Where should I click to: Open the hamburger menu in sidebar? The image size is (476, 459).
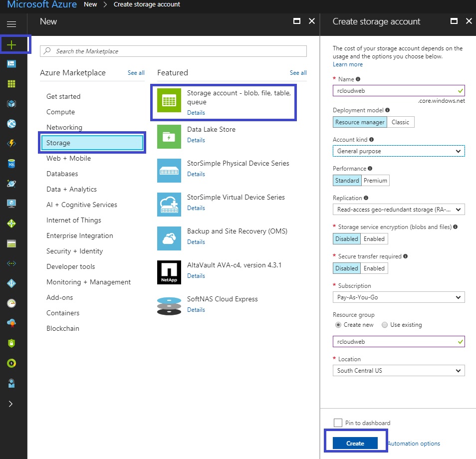(x=11, y=24)
